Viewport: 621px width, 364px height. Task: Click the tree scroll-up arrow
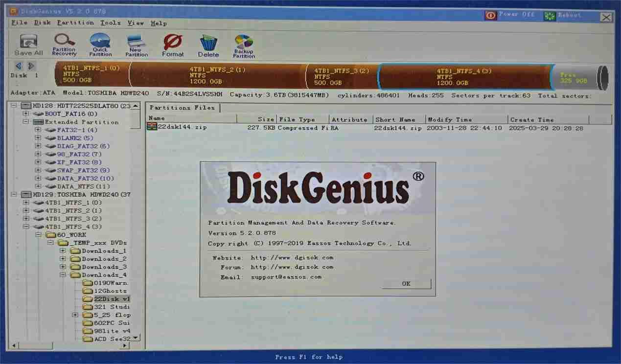[x=136, y=106]
